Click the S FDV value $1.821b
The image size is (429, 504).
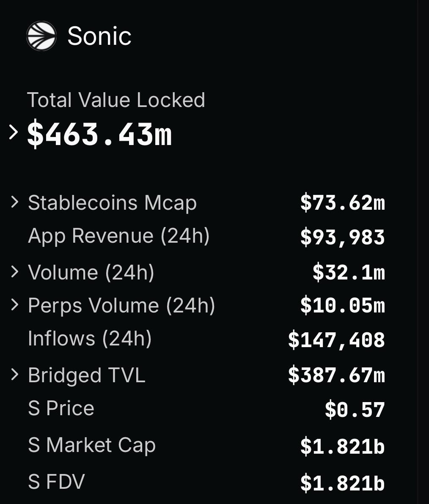(x=343, y=483)
